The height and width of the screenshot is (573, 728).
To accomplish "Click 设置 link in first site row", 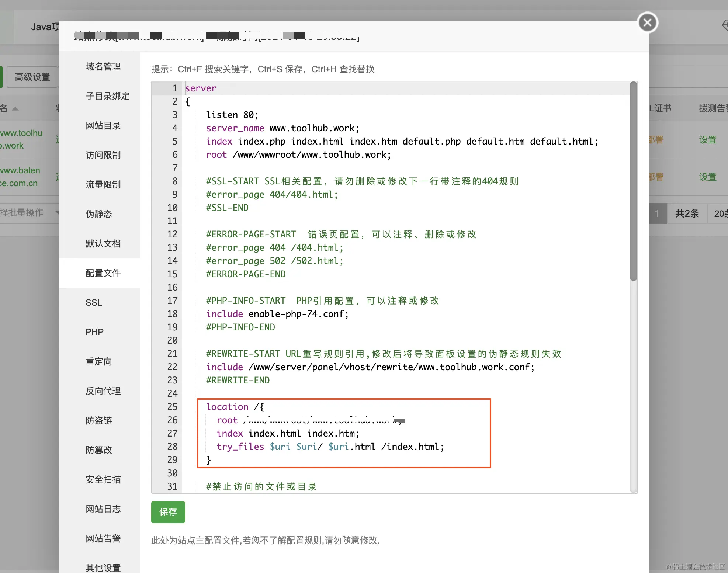I will click(707, 140).
